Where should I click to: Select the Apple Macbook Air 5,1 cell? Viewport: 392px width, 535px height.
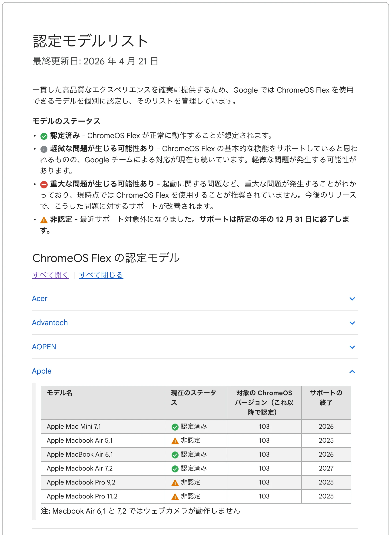[x=103, y=441]
